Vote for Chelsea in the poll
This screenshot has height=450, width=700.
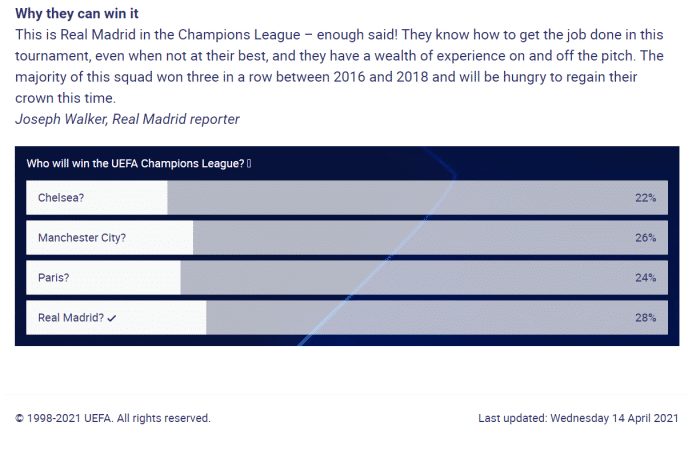click(x=61, y=198)
